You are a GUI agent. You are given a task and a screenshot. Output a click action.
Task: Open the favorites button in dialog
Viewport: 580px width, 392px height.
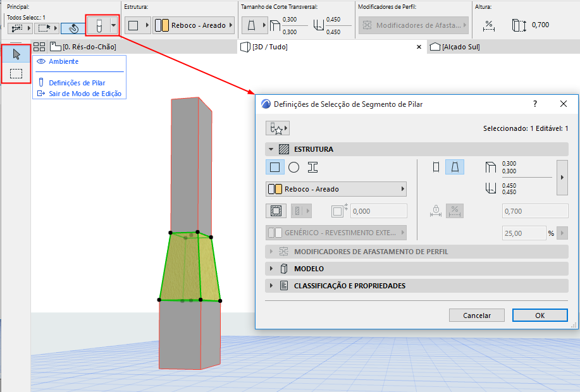pyautogui.click(x=278, y=128)
